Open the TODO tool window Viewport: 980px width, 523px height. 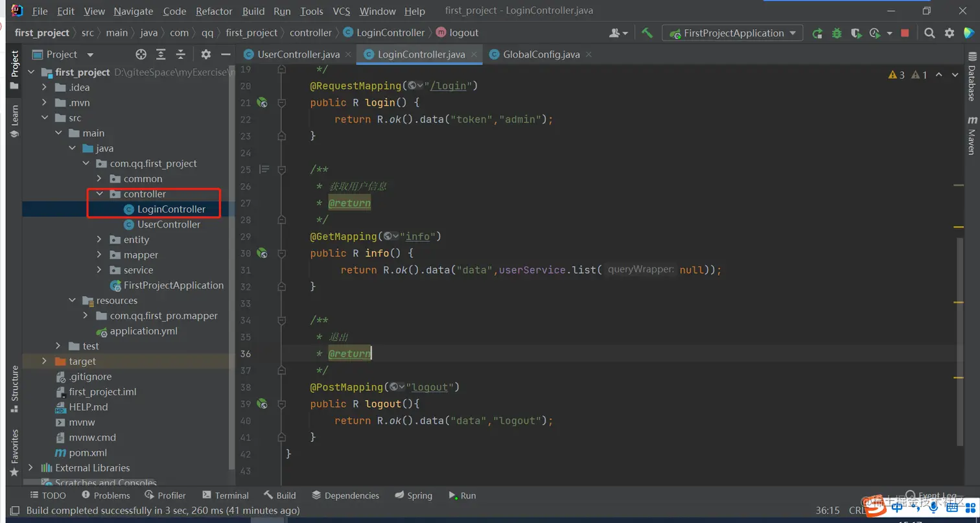click(48, 495)
